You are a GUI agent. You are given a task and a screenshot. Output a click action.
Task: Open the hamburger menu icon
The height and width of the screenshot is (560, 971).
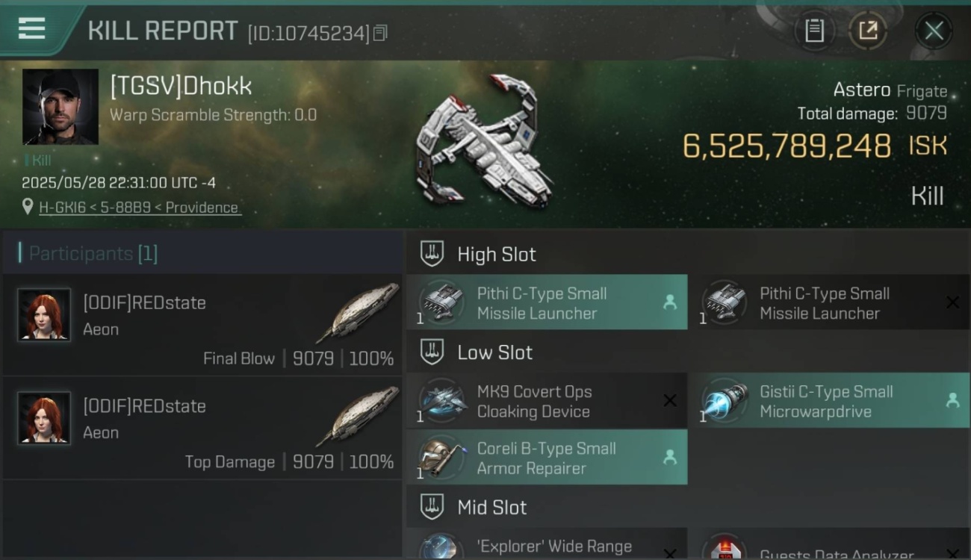point(31,29)
